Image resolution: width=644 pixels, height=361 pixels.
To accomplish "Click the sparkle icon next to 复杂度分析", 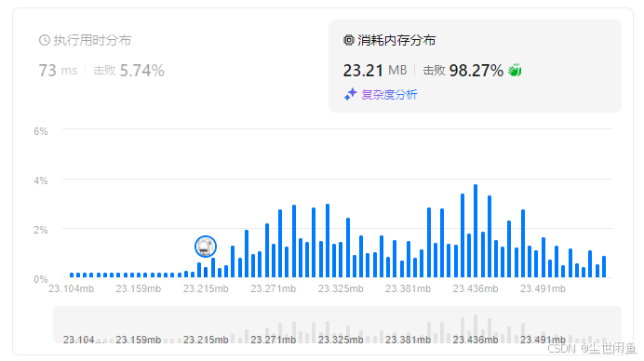I will pyautogui.click(x=350, y=95).
